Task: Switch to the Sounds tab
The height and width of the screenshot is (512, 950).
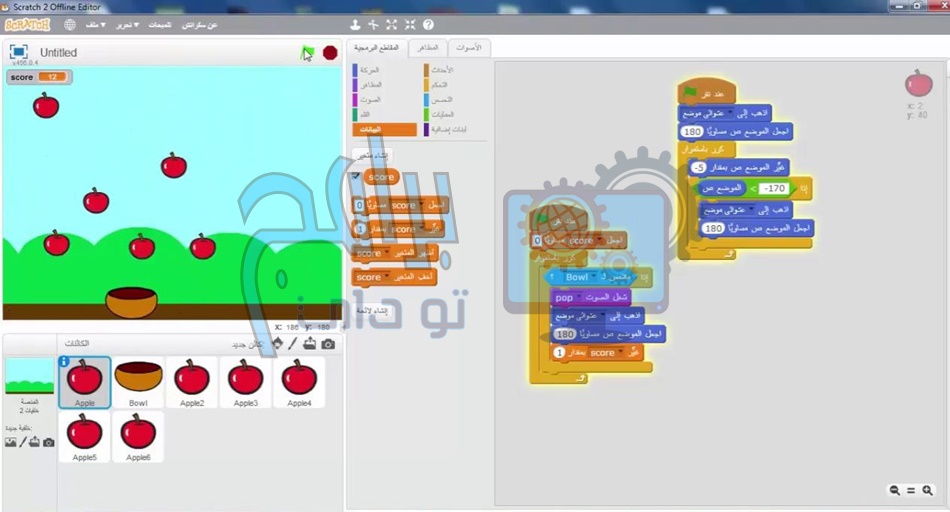Action: pos(467,48)
